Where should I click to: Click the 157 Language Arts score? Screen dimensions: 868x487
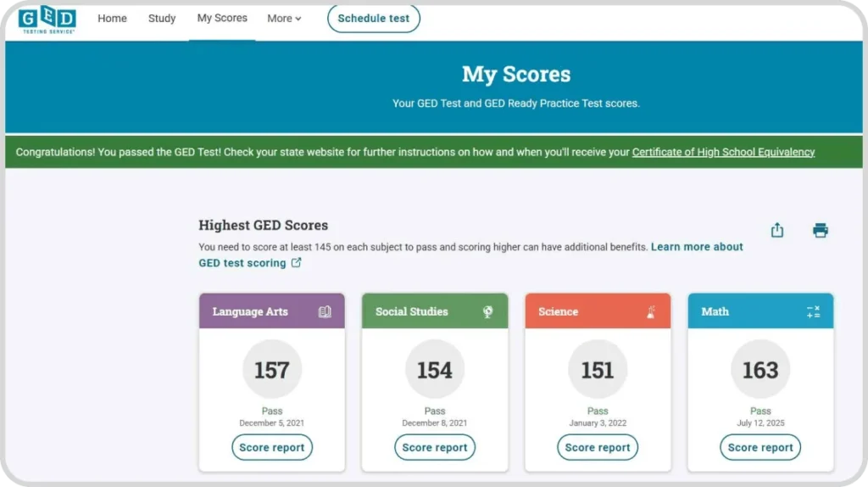pos(272,370)
